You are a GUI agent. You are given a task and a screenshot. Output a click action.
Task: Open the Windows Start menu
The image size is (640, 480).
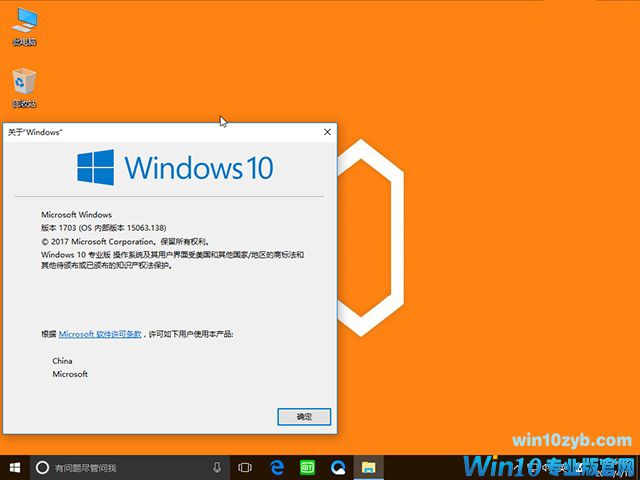point(14,467)
